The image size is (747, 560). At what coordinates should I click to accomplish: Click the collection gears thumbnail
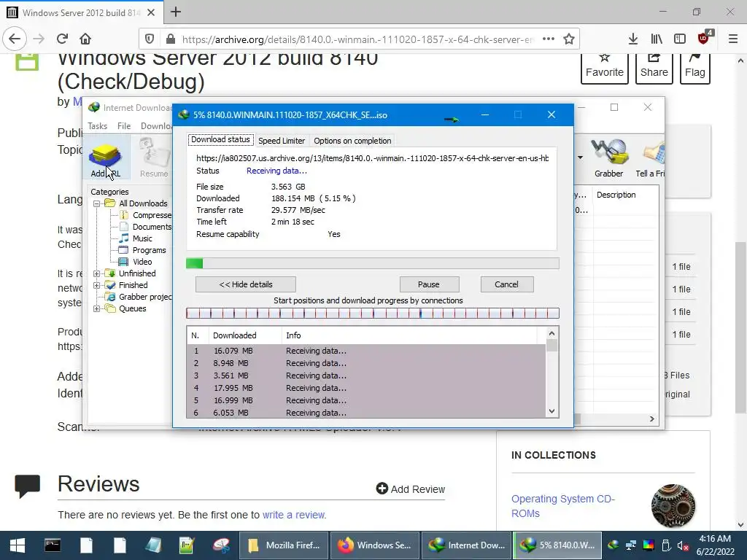(673, 506)
